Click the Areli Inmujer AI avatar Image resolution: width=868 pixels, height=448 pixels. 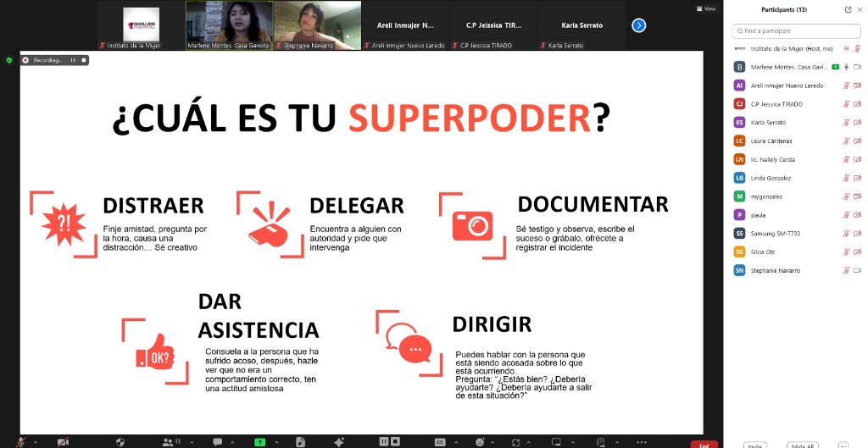[x=739, y=86]
